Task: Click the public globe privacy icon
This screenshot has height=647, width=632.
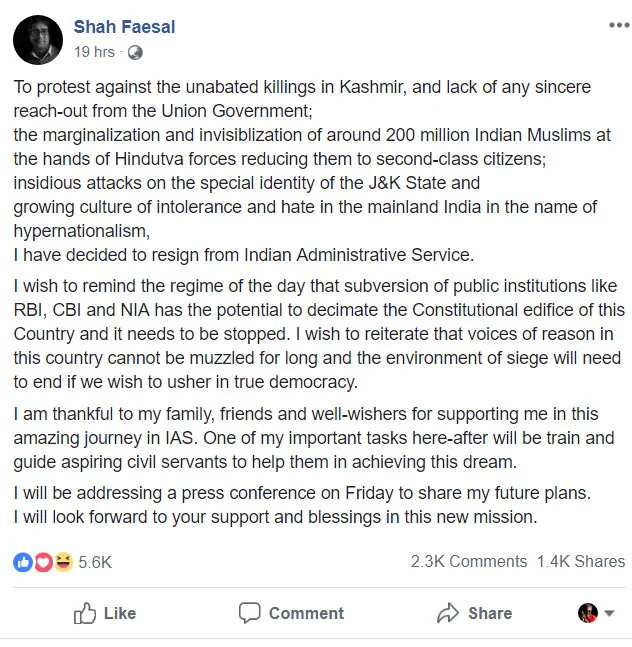Action: point(135,52)
